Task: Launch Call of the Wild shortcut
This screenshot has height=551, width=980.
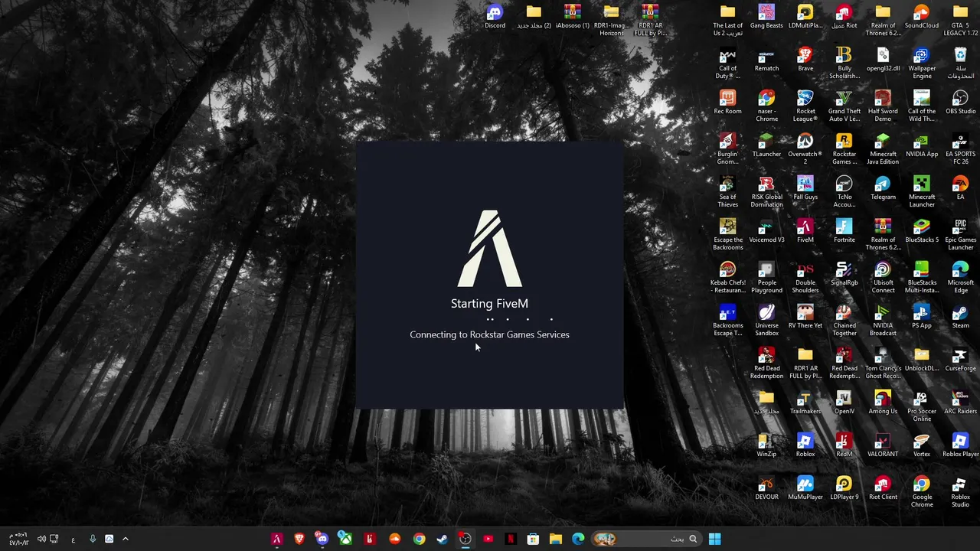Action: [922, 106]
